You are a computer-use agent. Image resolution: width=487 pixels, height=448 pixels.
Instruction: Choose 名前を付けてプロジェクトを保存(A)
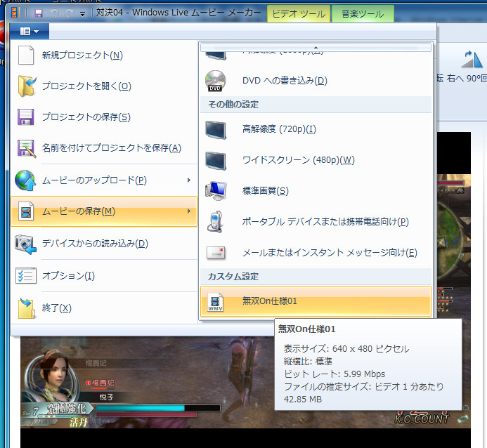[104, 148]
